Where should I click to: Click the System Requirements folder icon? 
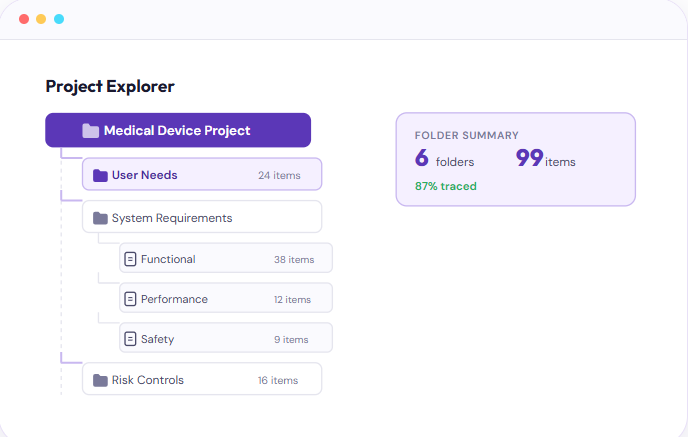(100, 218)
